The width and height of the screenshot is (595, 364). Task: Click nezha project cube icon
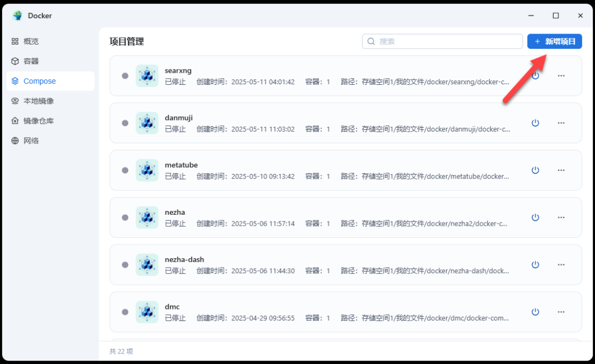tap(147, 218)
